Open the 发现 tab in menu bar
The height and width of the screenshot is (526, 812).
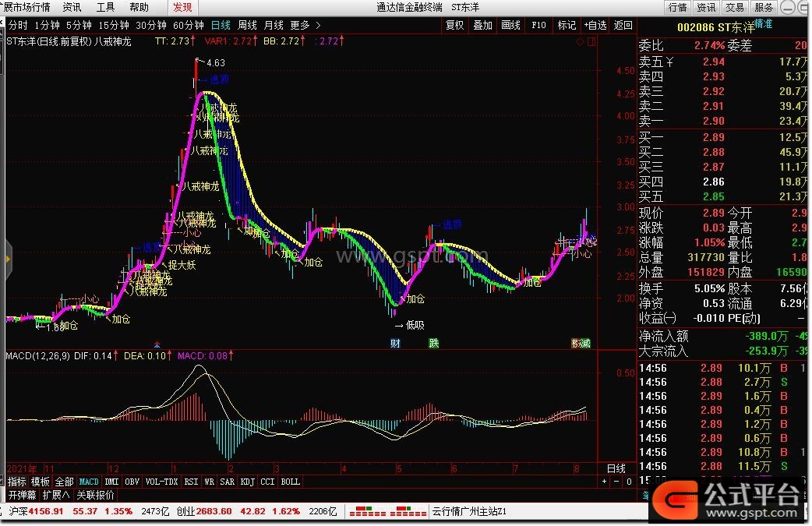[x=182, y=7]
